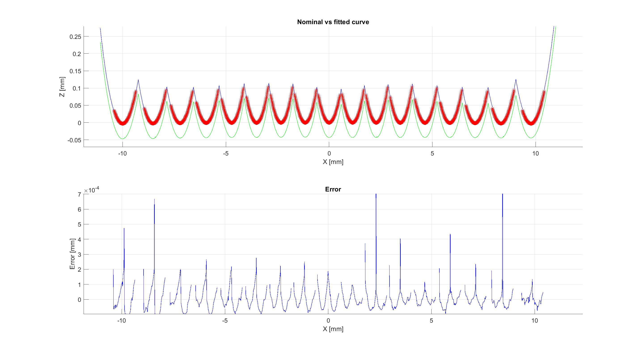Screen dimensions: 644x353
Task: Click the 4 tick on Error axis
Action: 80,240
